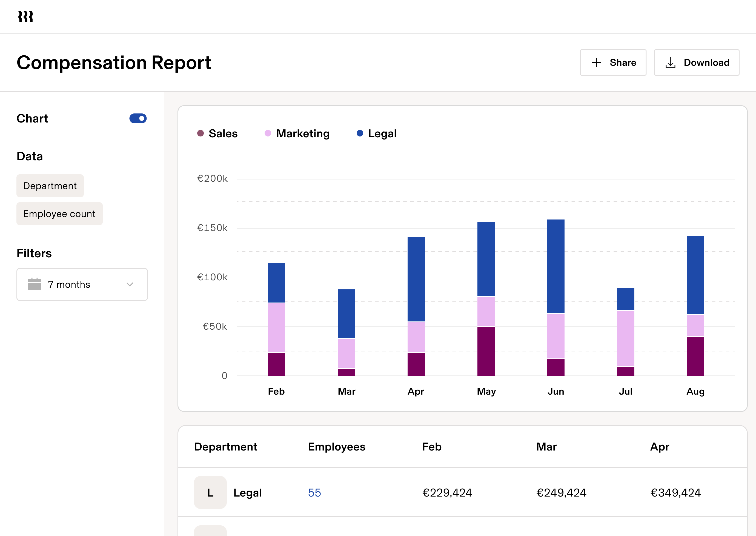Disable the Chart toggle

point(138,118)
